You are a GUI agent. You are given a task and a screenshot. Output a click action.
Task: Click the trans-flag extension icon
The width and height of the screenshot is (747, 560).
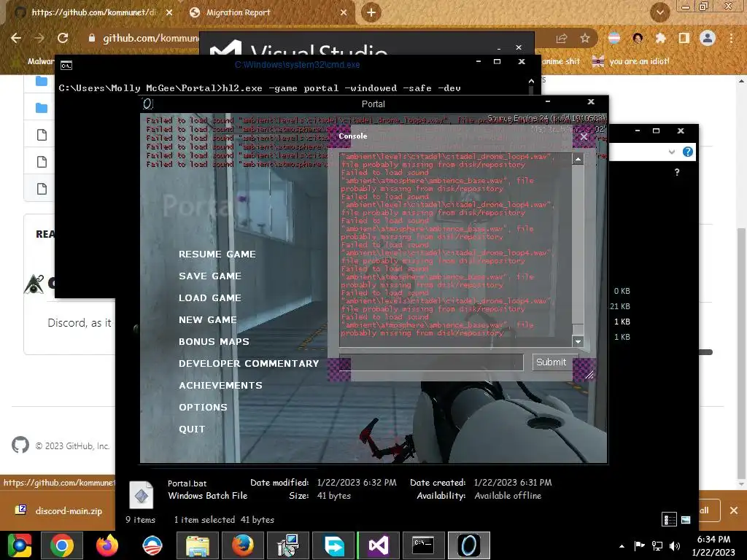point(614,38)
